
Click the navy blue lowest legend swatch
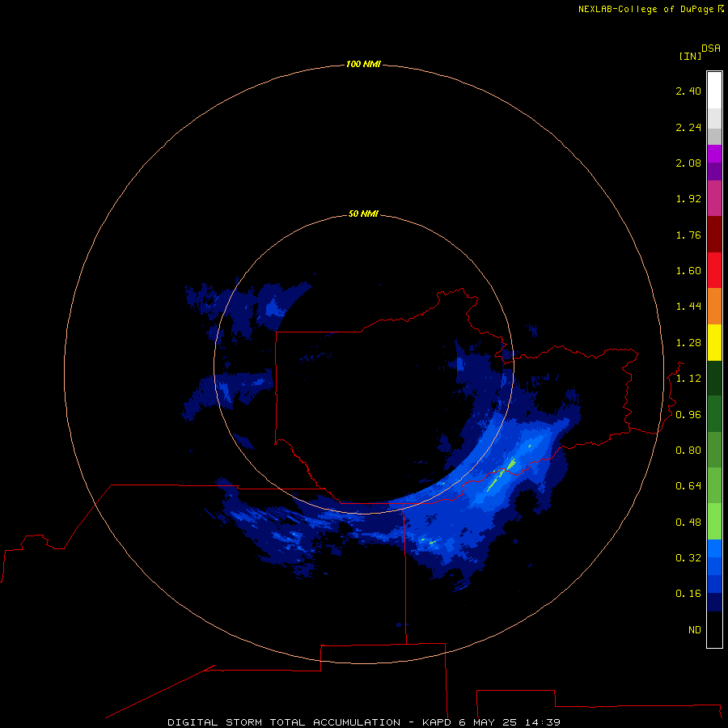pos(714,602)
